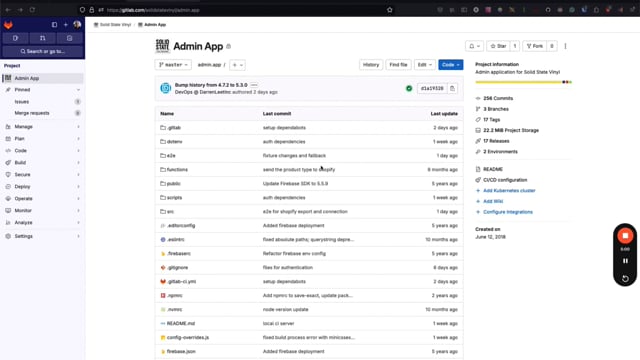The image size is (640, 360).
Task: Open config-overrides.js file
Action: pyautogui.click(x=188, y=338)
